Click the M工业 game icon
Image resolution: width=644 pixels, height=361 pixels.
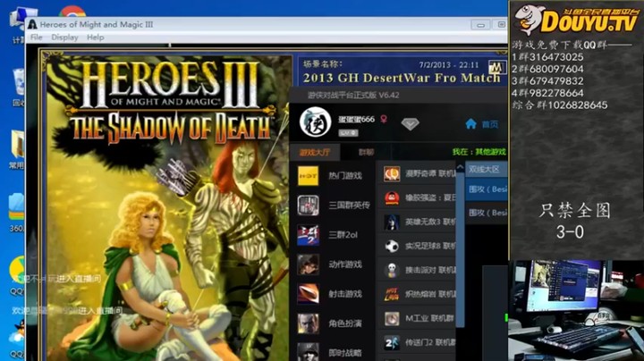[x=392, y=318]
